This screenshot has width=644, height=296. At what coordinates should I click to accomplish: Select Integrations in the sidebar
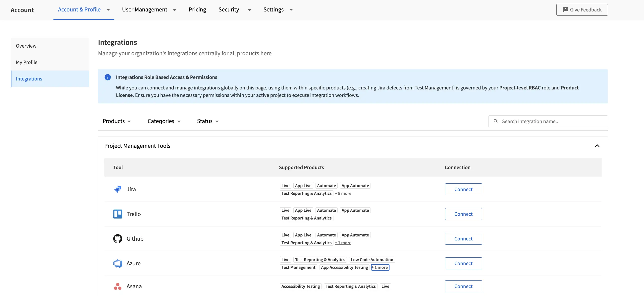point(50,79)
